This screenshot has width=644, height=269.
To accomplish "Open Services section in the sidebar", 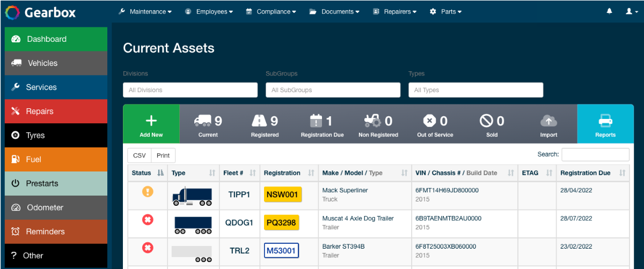I will [56, 87].
